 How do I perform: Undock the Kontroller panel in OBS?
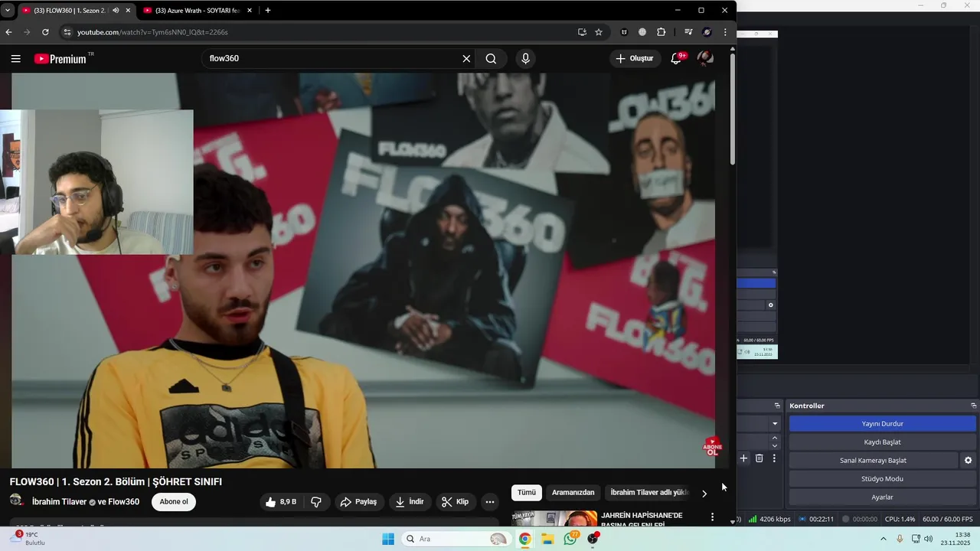[x=973, y=406]
